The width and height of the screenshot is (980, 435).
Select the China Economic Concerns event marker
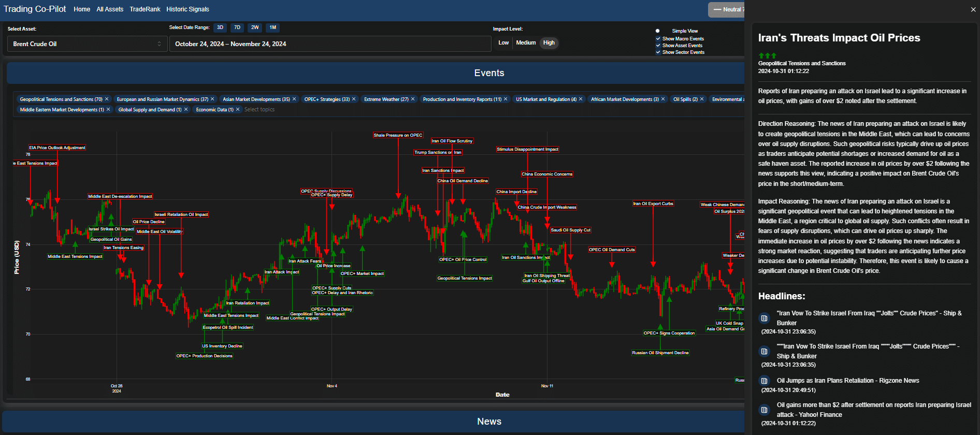click(x=547, y=174)
